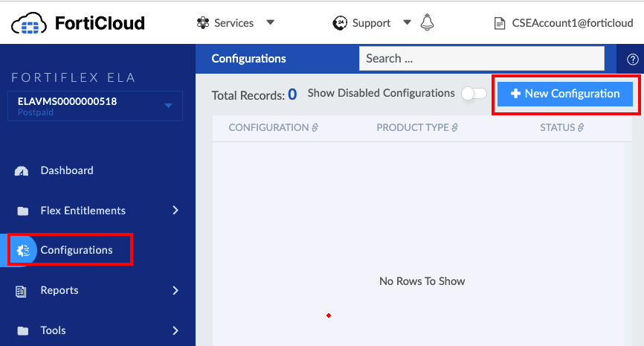Image resolution: width=644 pixels, height=346 pixels.
Task: Click the CONFIGURATION column header
Action: pos(268,128)
